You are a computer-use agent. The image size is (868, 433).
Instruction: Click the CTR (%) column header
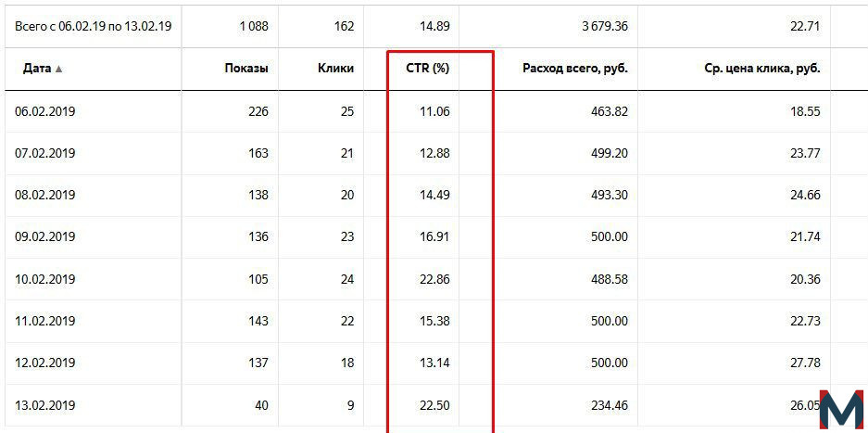tap(425, 69)
